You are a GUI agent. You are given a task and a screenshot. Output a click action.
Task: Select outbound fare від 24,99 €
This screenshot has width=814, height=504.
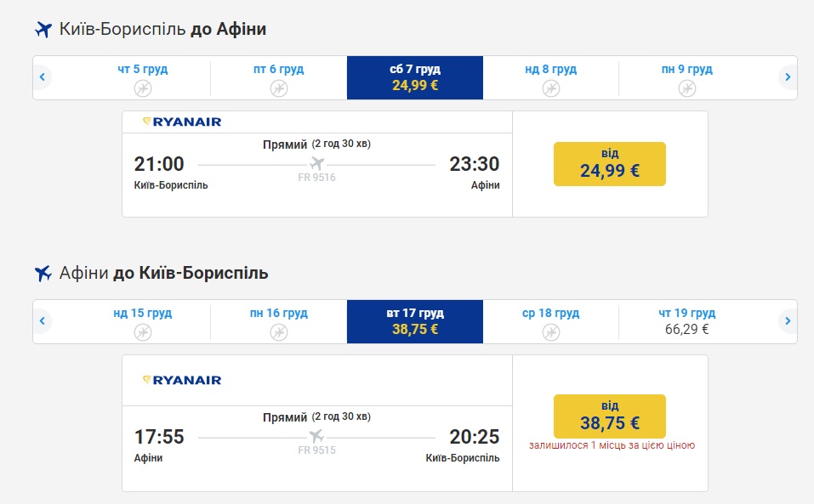click(609, 164)
